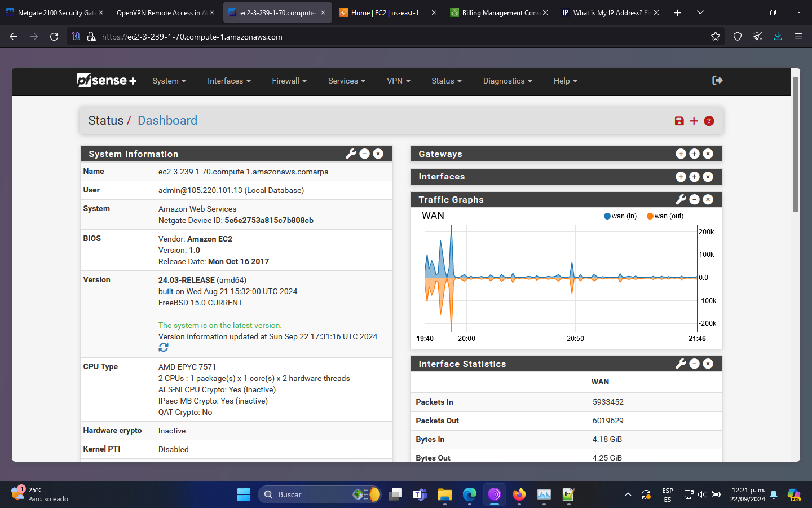Open the new tab plus button
This screenshot has height=508, width=812.
(677, 12)
